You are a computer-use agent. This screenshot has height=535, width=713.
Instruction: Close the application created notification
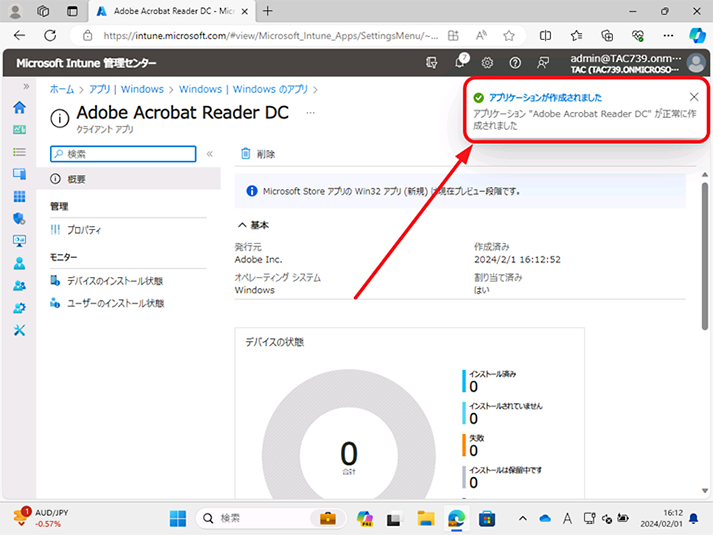pos(694,97)
